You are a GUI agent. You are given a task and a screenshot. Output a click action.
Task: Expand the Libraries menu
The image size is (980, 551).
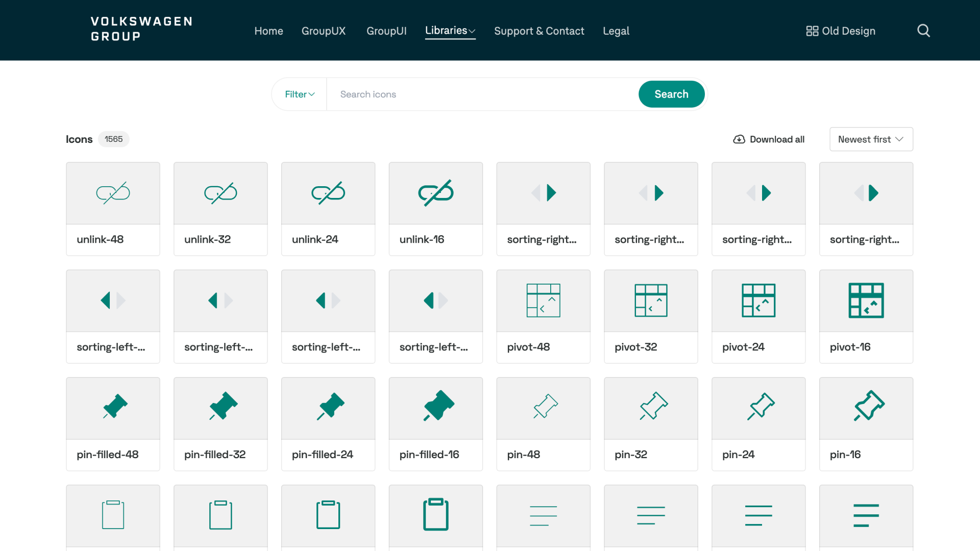click(x=450, y=31)
